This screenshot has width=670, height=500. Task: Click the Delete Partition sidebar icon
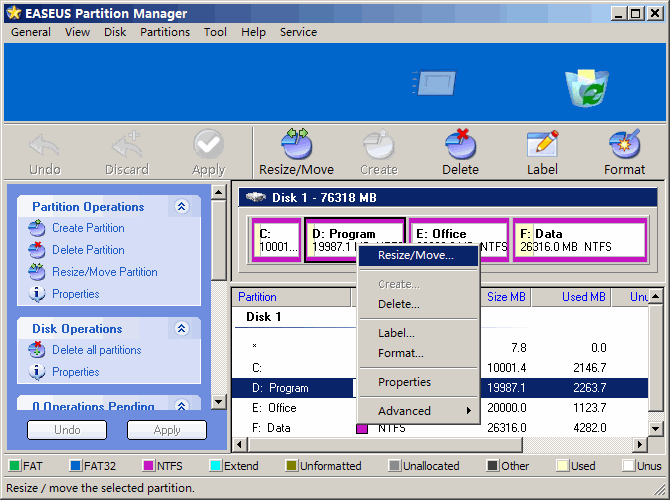pos(37,250)
